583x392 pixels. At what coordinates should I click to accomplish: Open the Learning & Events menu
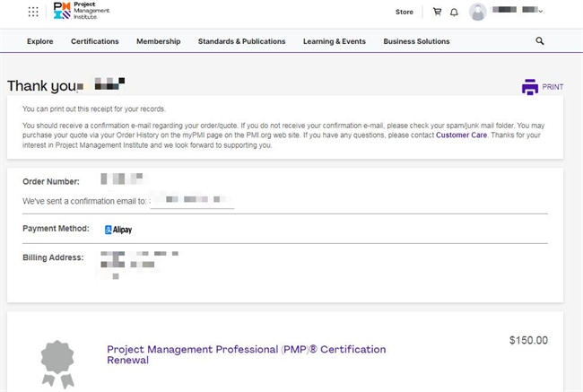pos(334,41)
